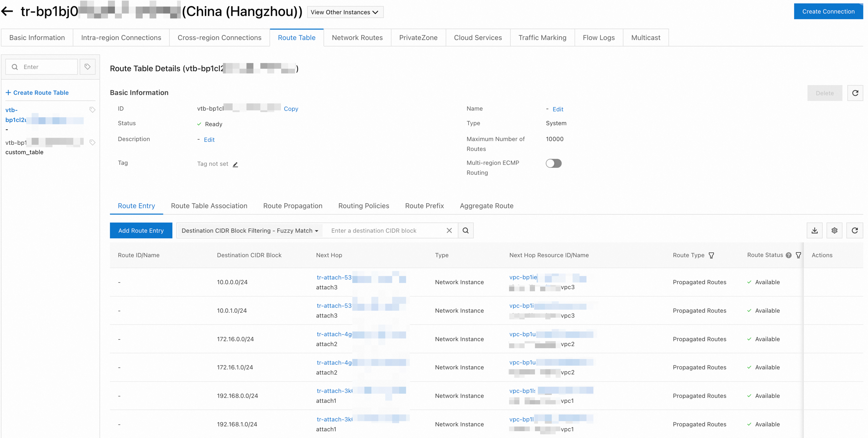Screen dimensions: 868x438
Task: Click Create Route Table link
Action: click(x=37, y=93)
